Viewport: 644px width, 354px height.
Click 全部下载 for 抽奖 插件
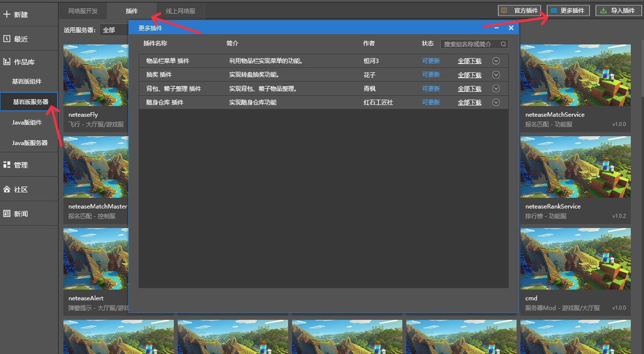[x=470, y=75]
